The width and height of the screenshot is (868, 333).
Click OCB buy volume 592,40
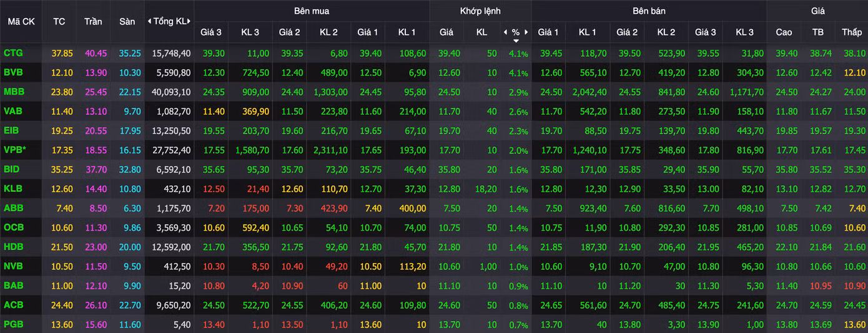pyautogui.click(x=255, y=228)
